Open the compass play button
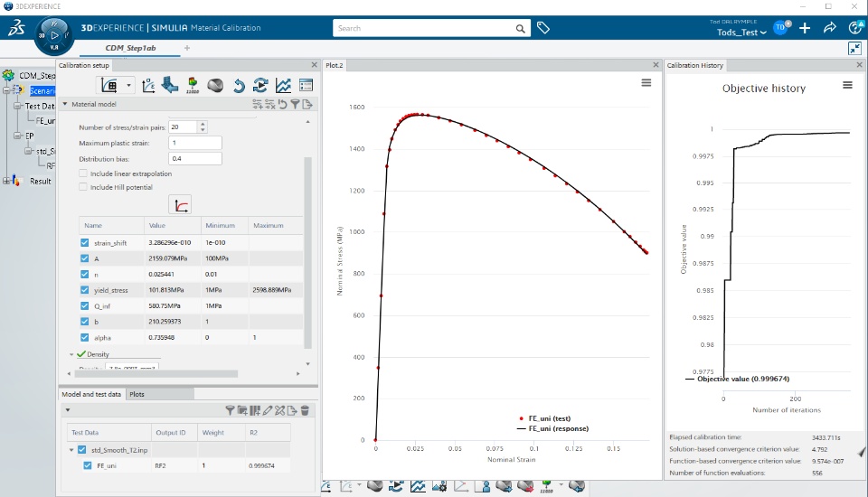 point(54,35)
